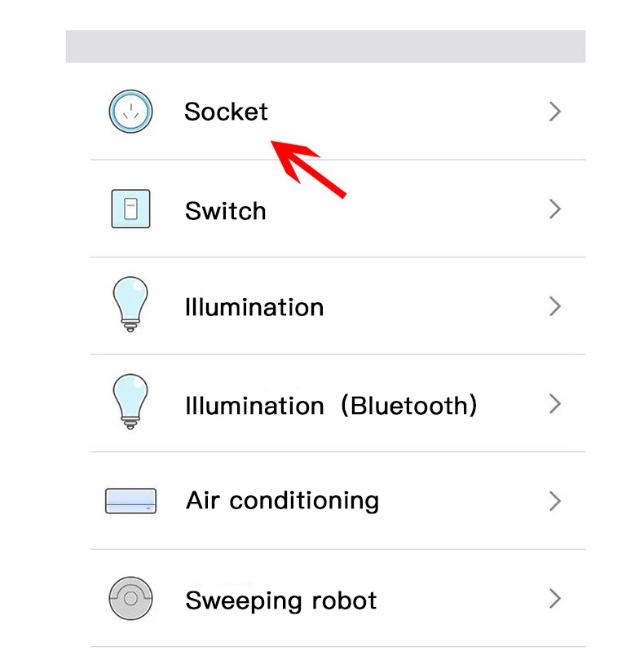
Task: Click the gray header bar at top
Action: [325, 46]
